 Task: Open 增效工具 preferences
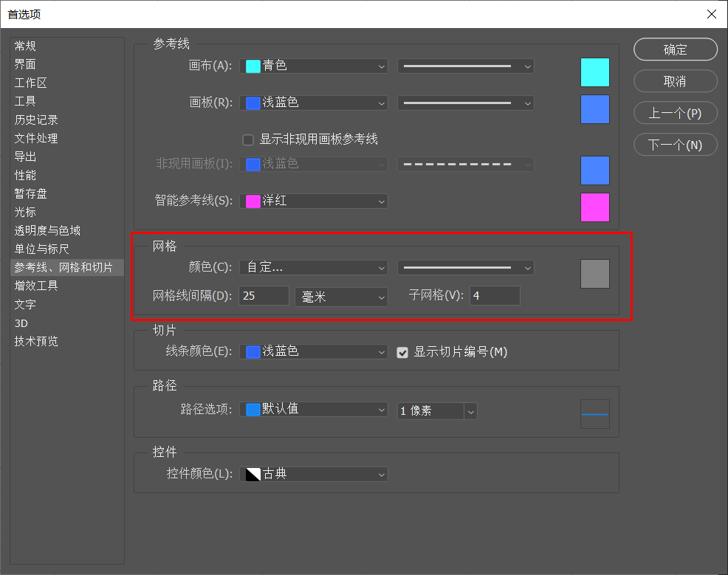tap(36, 286)
